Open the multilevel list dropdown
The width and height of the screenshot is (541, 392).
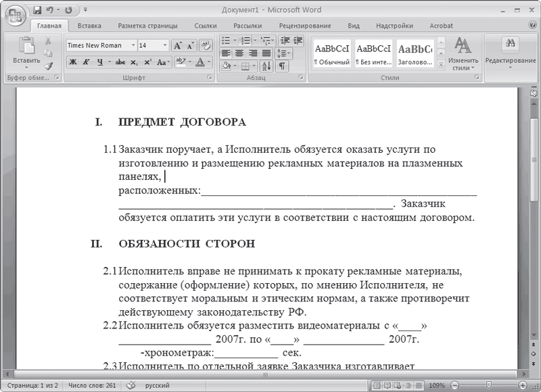pyautogui.click(x=267, y=41)
